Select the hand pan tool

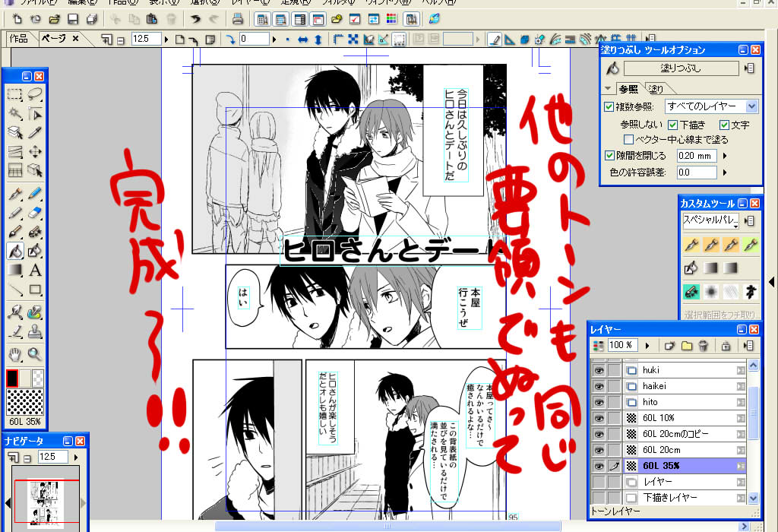(x=15, y=354)
